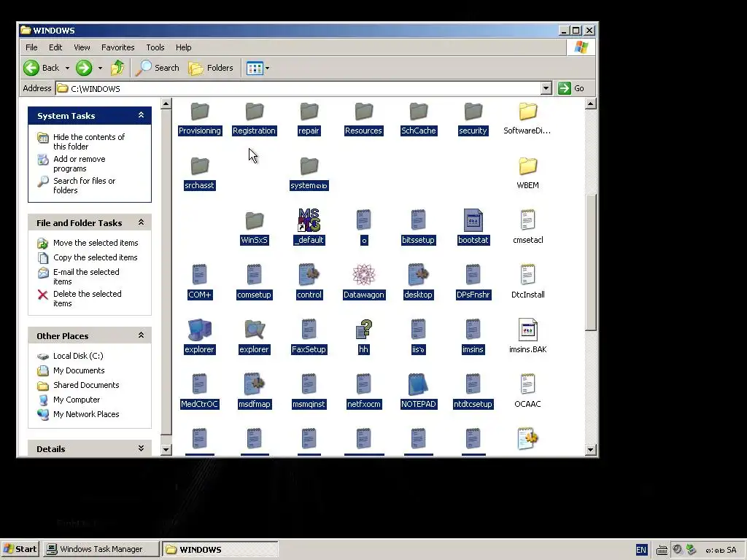Open the WBEM folder
Viewport: 747px width, 560px height.
527,174
